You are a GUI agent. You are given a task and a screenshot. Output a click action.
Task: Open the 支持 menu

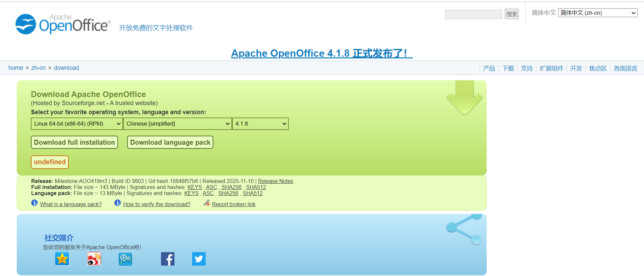coord(527,68)
